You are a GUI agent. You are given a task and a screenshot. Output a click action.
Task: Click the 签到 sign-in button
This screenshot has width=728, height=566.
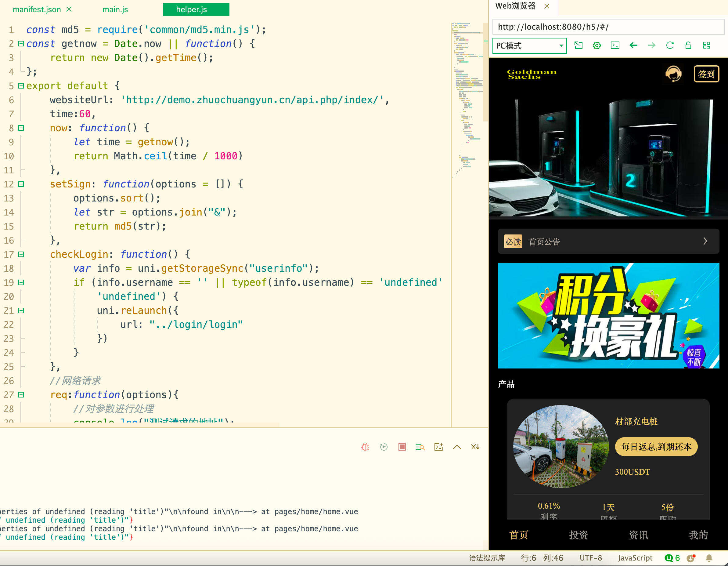coord(706,74)
